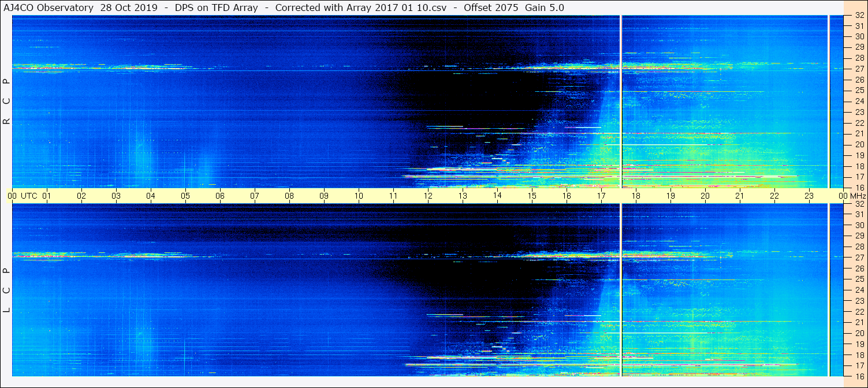This screenshot has height=388, width=868.
Task: Click the LCP label beside lower spectrogram
Action: (x=6, y=290)
